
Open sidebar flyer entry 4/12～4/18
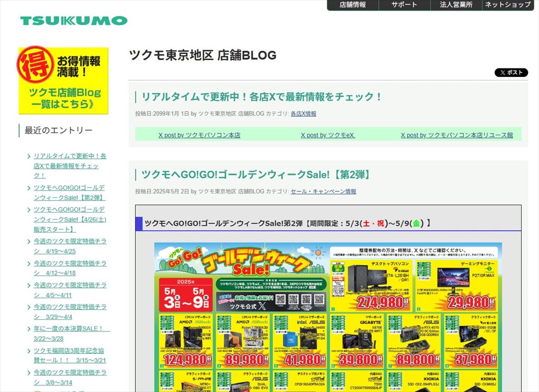[x=70, y=268]
